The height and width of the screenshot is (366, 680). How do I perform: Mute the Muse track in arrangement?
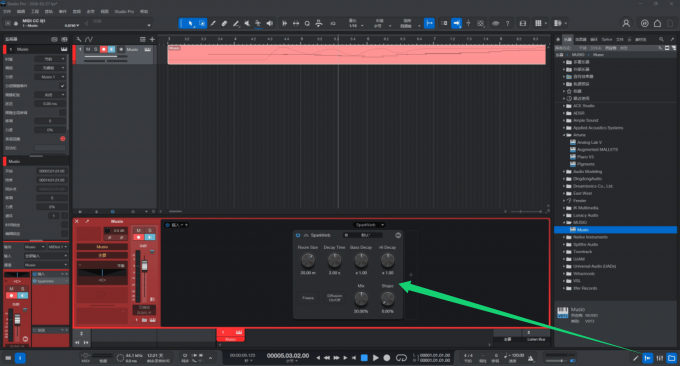[88, 49]
